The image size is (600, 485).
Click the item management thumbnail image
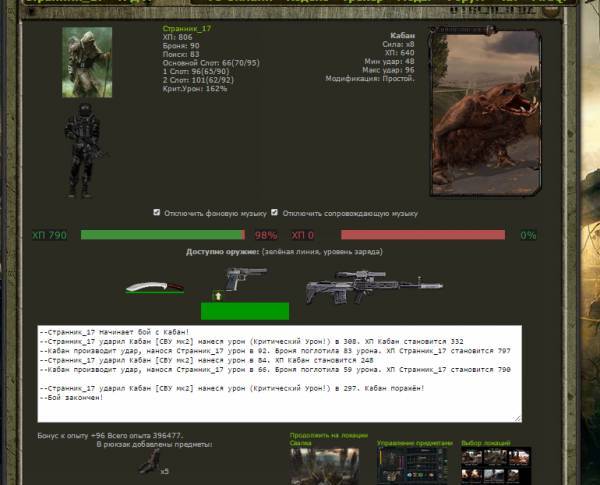pos(415,466)
